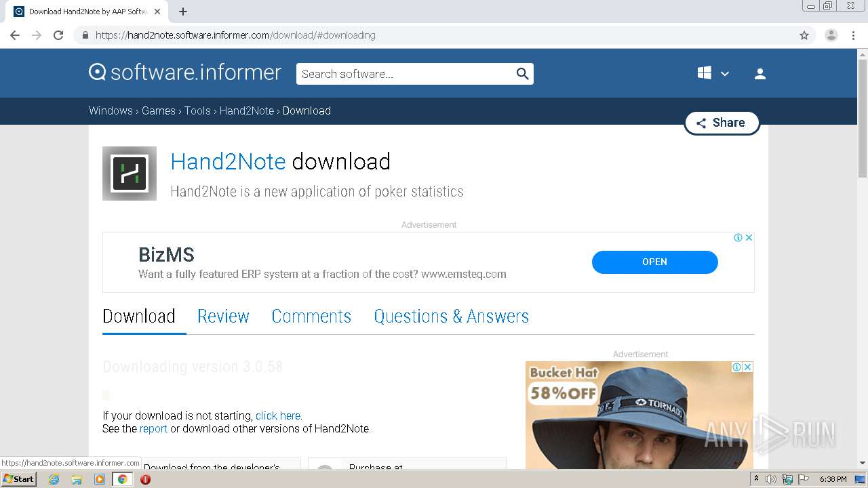Open the user account icon
The height and width of the screenshot is (488, 868).
760,74
